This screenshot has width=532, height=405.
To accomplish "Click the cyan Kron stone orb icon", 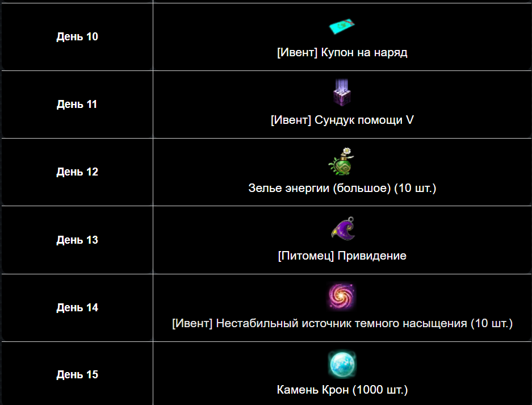I will coord(342,364).
